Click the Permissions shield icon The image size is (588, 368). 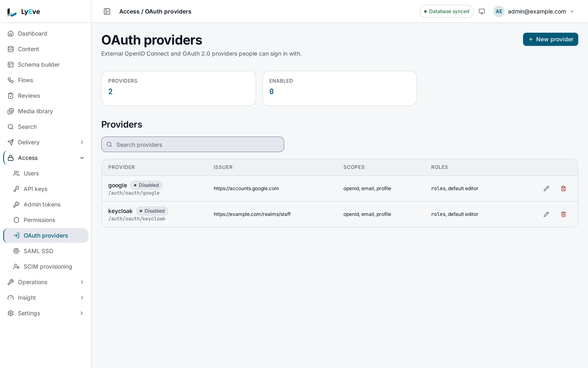(16, 220)
